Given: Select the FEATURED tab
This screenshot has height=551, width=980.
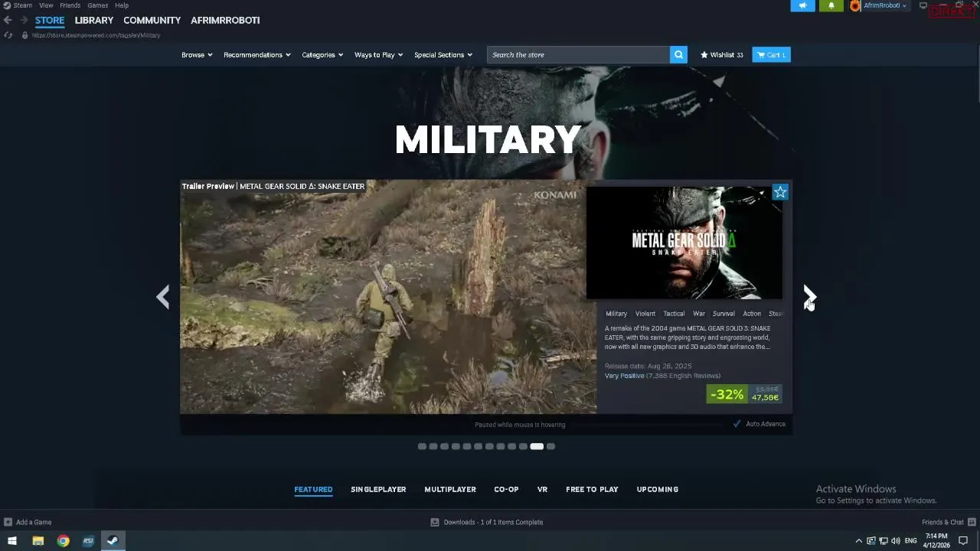Looking at the screenshot, I should [313, 489].
